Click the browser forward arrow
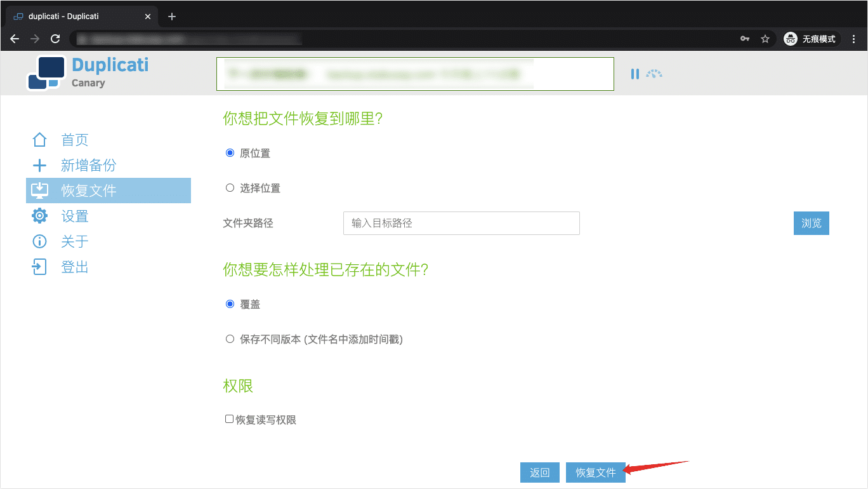The width and height of the screenshot is (868, 489). [35, 39]
